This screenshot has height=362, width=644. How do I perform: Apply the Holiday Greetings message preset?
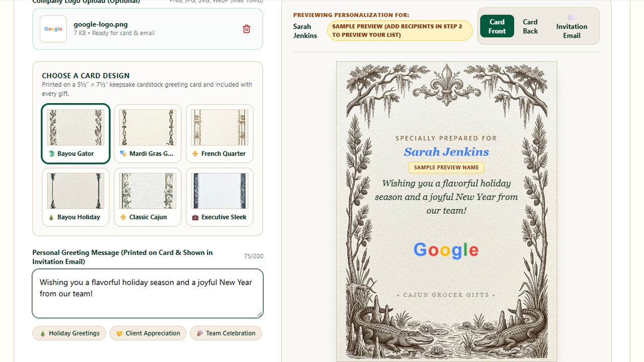coord(69,333)
